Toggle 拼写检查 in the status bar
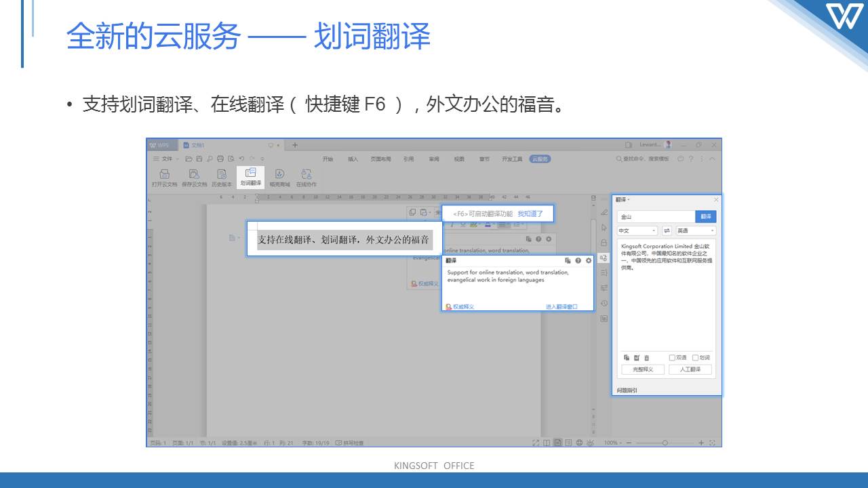The image size is (868, 488). coord(349,443)
